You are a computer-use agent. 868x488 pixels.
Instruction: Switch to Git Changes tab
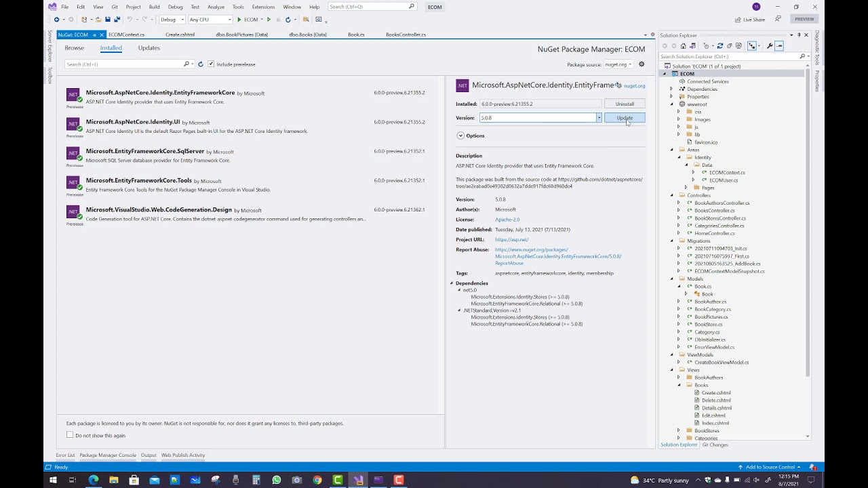715,445
